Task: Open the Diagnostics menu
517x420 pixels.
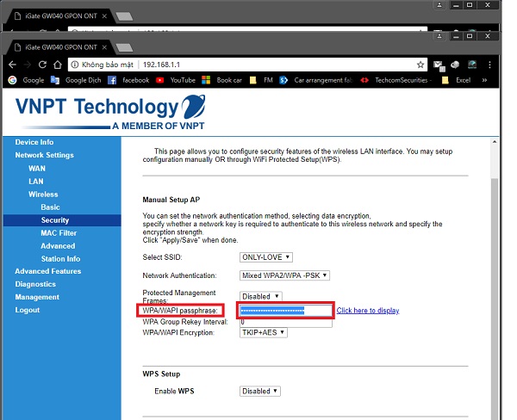Action: tap(35, 284)
